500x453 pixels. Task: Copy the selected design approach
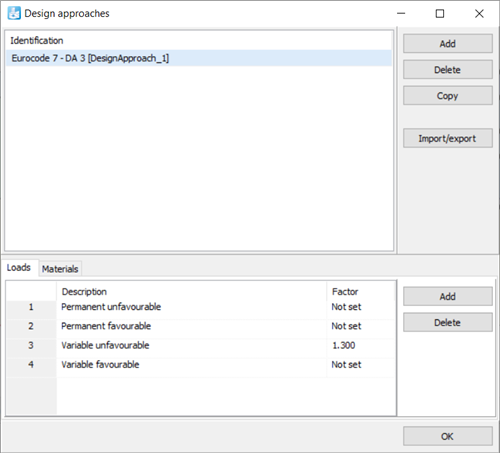point(448,96)
